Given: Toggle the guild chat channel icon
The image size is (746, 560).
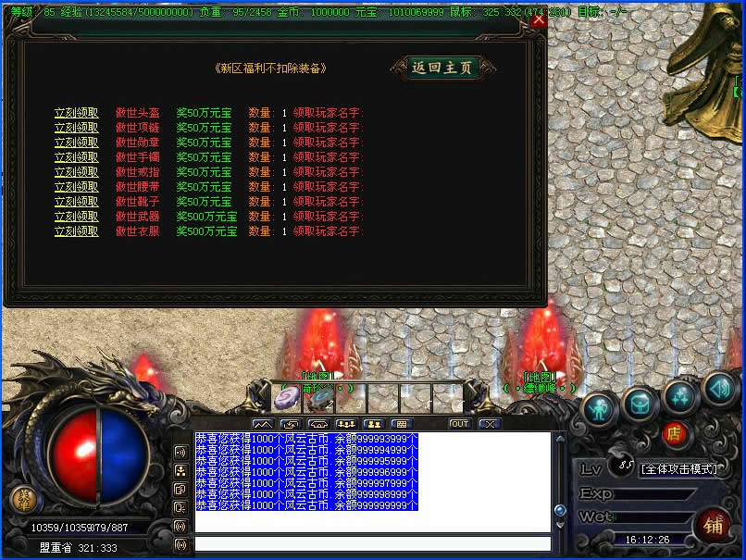Looking at the screenshot, I should (180, 489).
